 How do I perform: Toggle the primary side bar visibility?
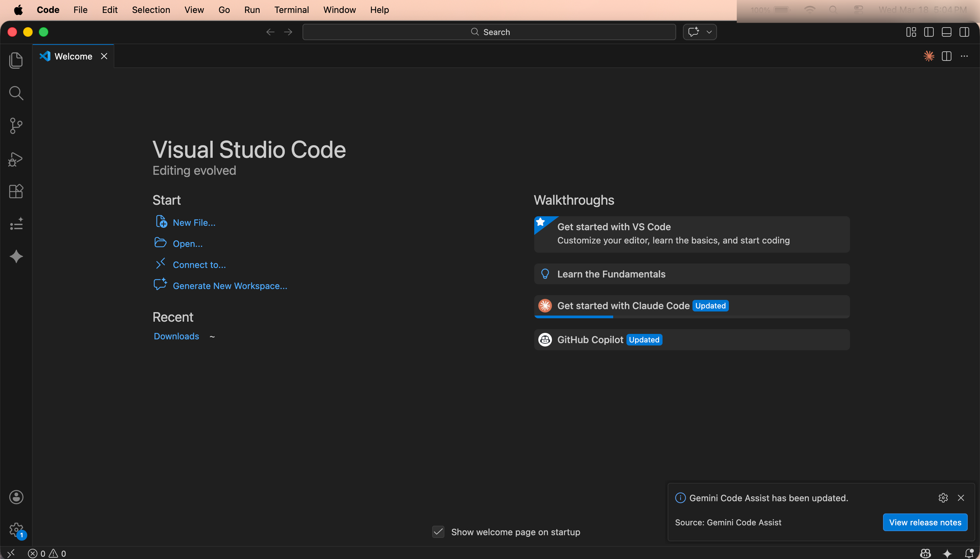tap(929, 32)
